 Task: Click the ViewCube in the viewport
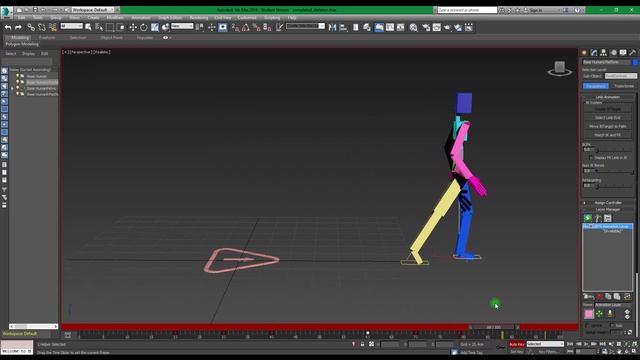pyautogui.click(x=560, y=68)
